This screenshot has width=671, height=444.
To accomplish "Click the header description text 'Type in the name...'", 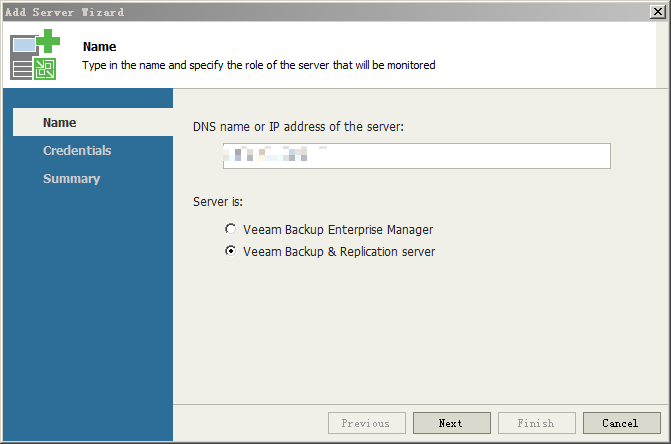I will [x=259, y=65].
